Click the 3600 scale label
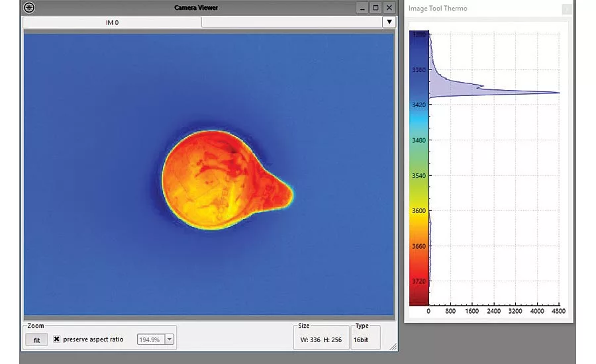 tap(419, 210)
